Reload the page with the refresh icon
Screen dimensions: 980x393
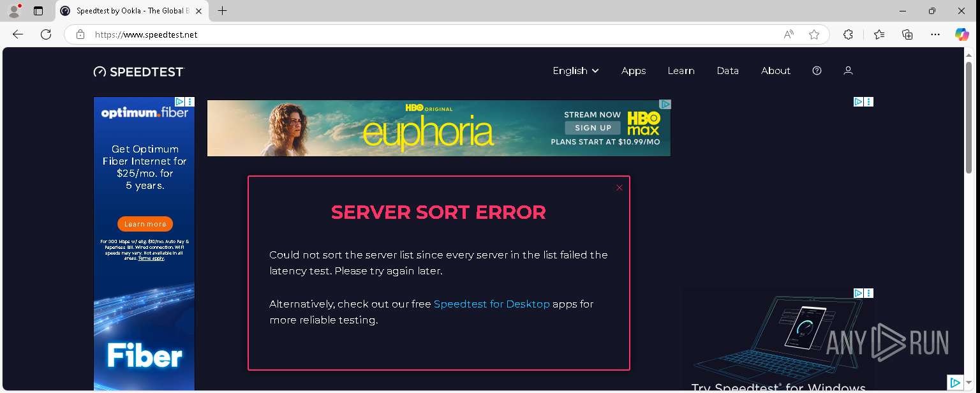tap(46, 34)
